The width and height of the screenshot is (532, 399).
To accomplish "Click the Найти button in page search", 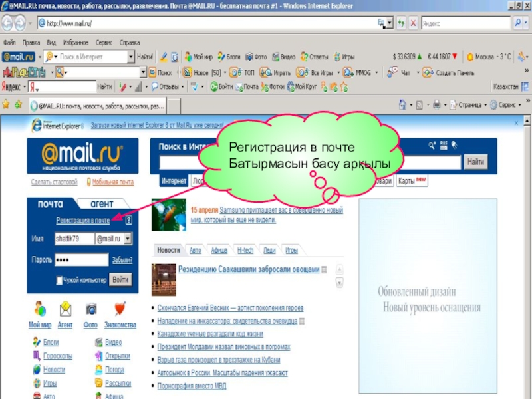I will tap(475, 162).
